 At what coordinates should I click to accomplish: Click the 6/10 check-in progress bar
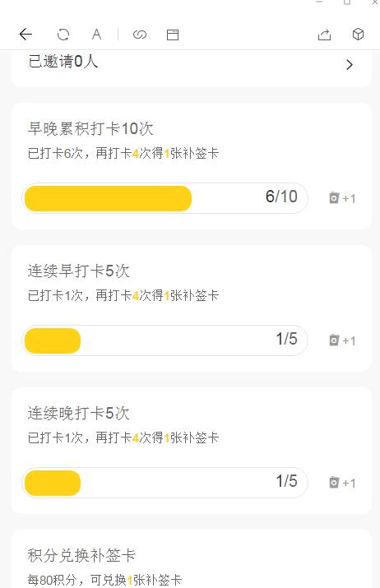[x=165, y=198]
